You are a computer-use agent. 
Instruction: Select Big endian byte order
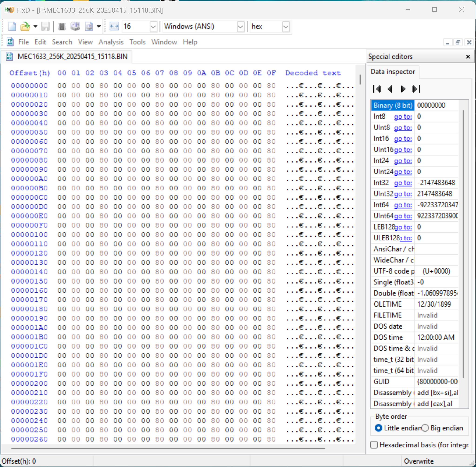[x=425, y=428]
